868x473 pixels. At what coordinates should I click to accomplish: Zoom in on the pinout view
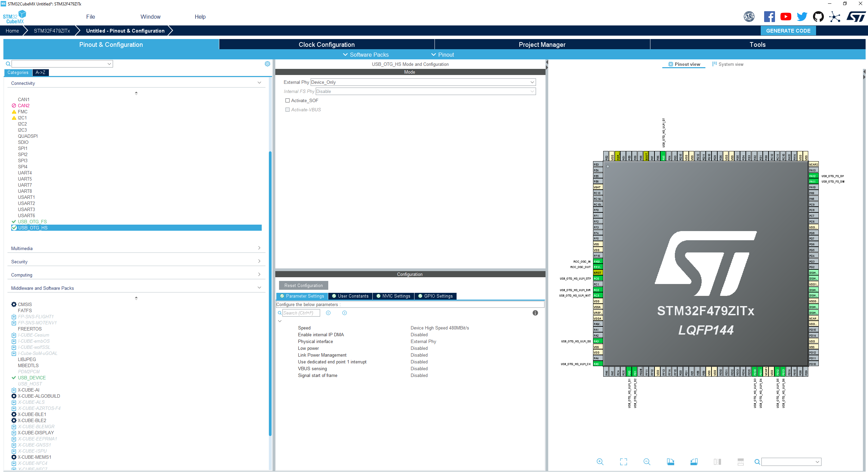coord(599,462)
